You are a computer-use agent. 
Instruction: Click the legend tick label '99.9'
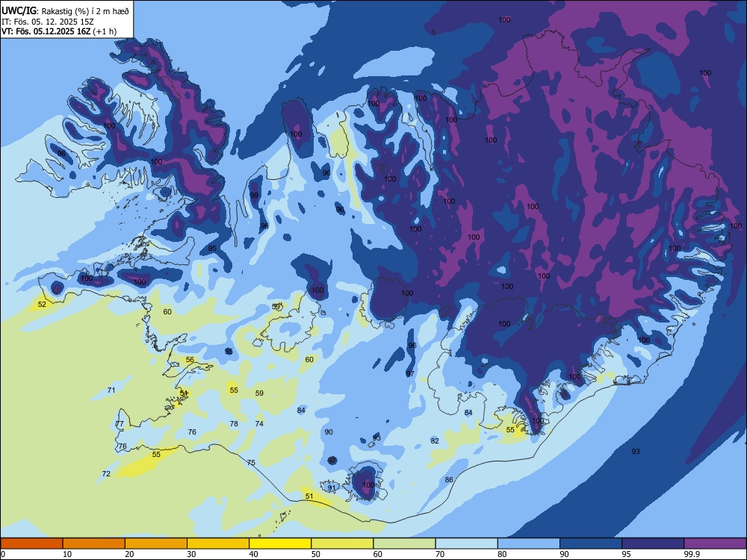coord(691,554)
